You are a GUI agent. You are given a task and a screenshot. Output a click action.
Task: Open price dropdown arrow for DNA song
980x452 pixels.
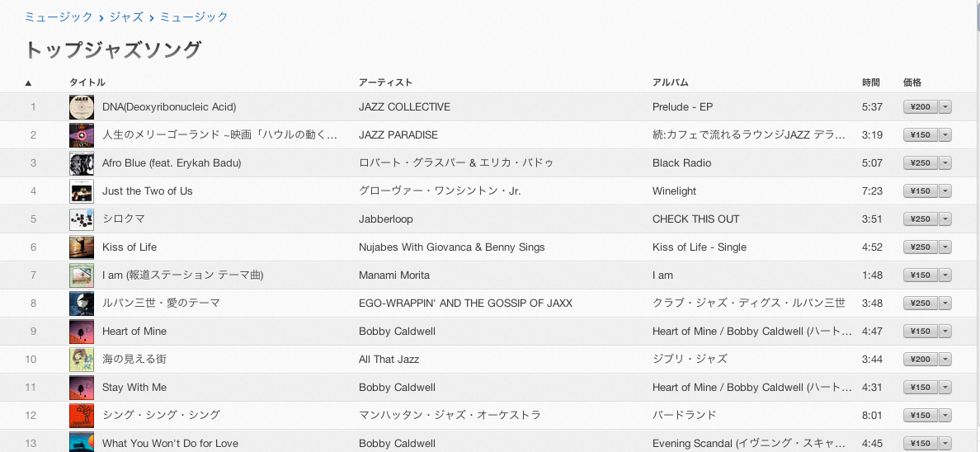[945, 107]
